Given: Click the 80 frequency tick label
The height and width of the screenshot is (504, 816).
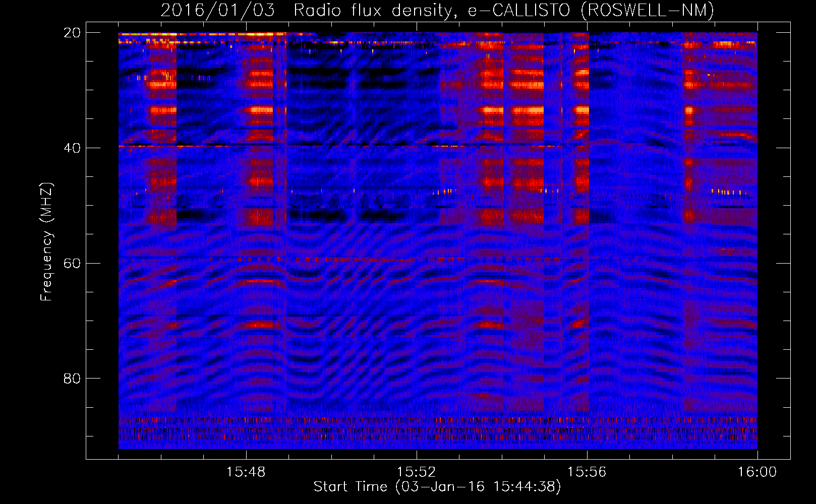Looking at the screenshot, I should pos(72,379).
